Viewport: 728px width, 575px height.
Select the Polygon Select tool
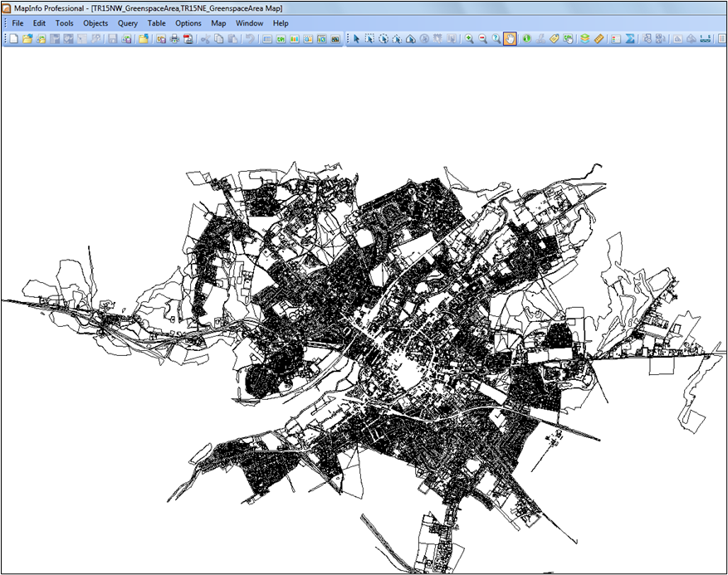click(x=397, y=38)
